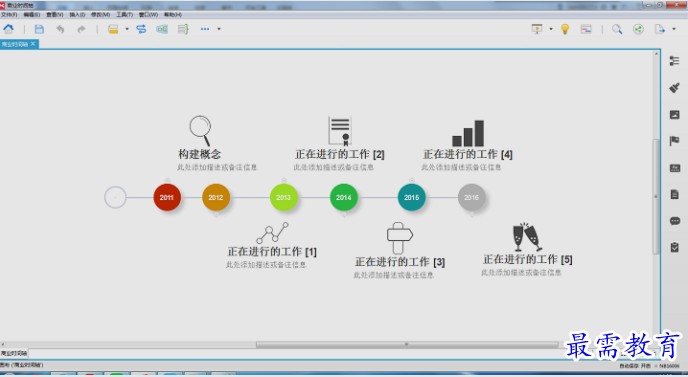Close the 商业时间轴 document tab
Screen dimensions: 688x377
(33, 44)
